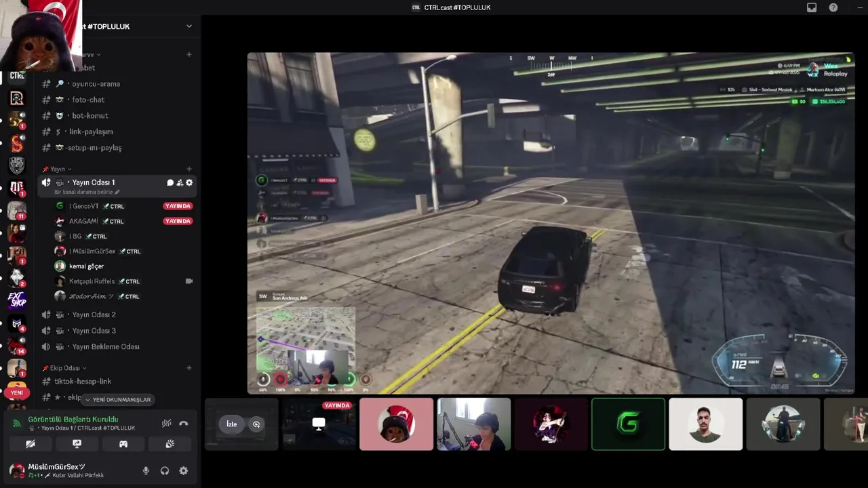Add channel to Yayın category with plus
Screen dimensions: 868x488
tap(189, 169)
